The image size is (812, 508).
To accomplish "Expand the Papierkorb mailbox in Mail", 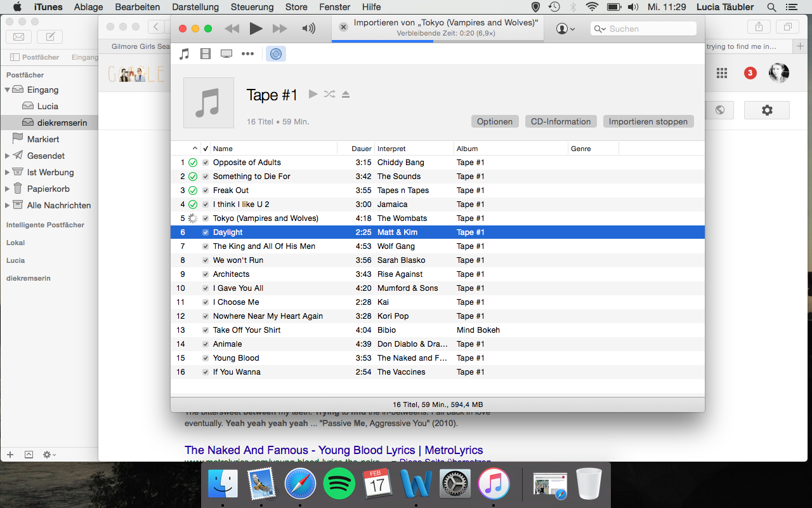I will pos(7,189).
